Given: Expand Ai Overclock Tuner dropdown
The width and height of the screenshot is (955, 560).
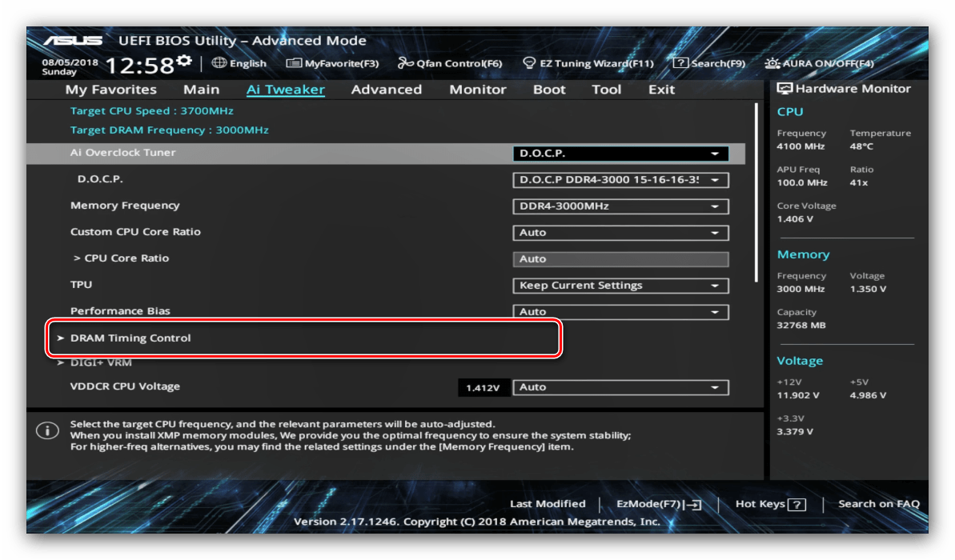Looking at the screenshot, I should [620, 154].
